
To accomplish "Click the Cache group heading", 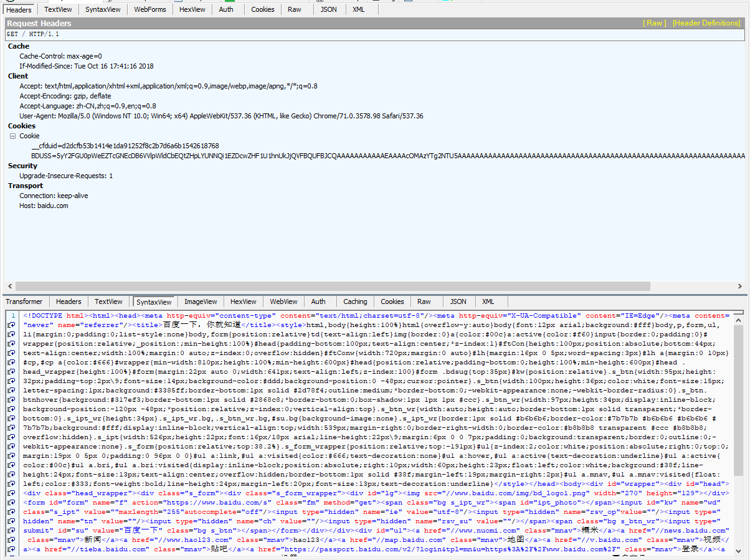I will point(19,46).
